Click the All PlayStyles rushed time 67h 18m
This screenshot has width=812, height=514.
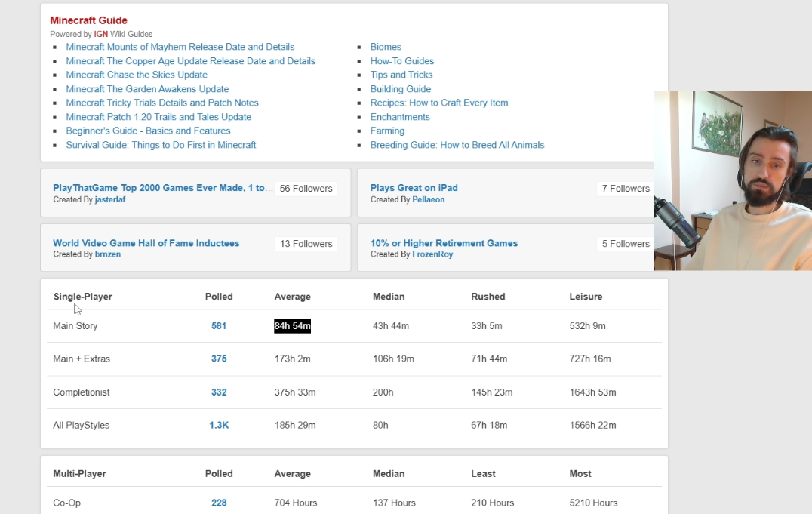(489, 426)
